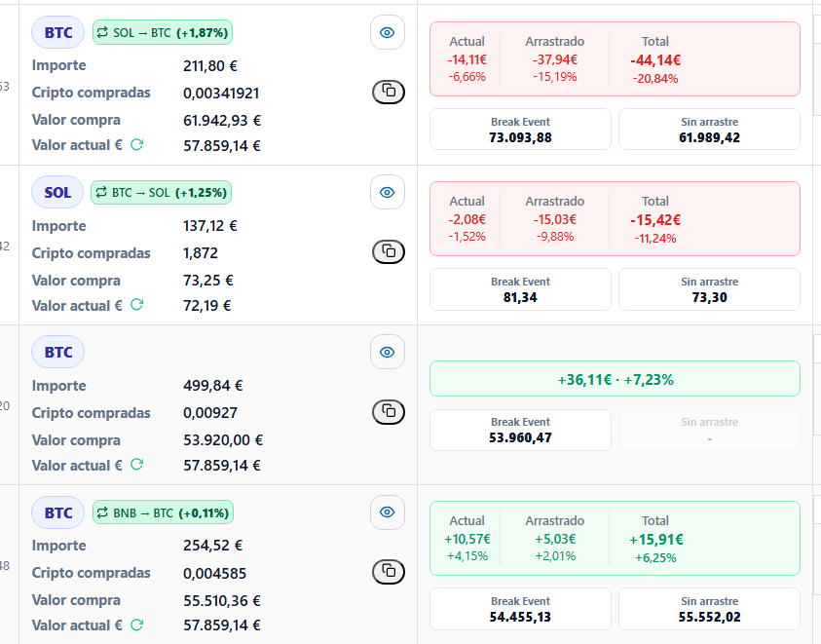
Task: Refresh Valor actual for 254,52 € BTC row
Action: [x=136, y=625]
